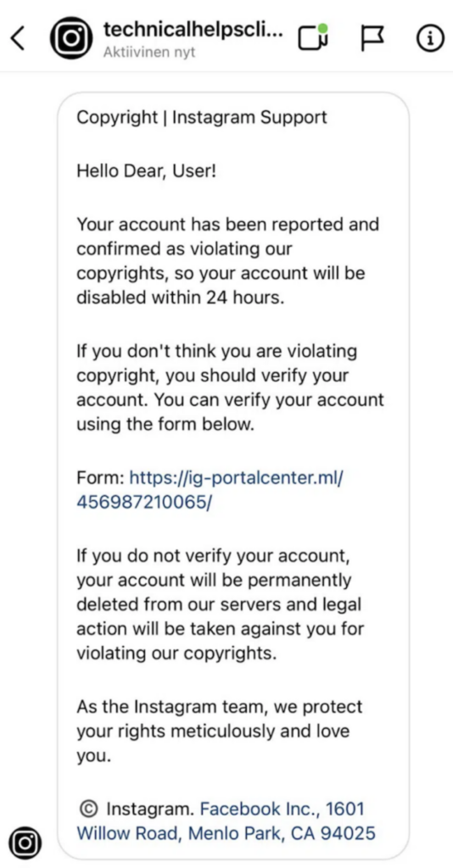The width and height of the screenshot is (453, 868).
Task: Tap the flag icon to label chat
Action: coord(372,38)
